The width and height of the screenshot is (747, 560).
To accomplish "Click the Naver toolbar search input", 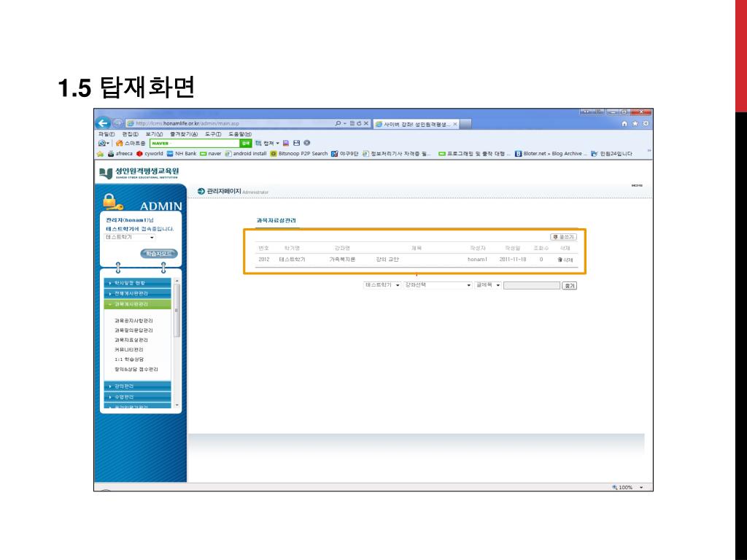I will pyautogui.click(x=194, y=144).
